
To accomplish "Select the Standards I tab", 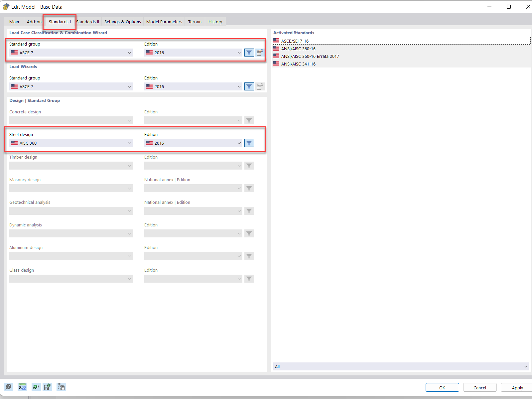I will (60, 22).
